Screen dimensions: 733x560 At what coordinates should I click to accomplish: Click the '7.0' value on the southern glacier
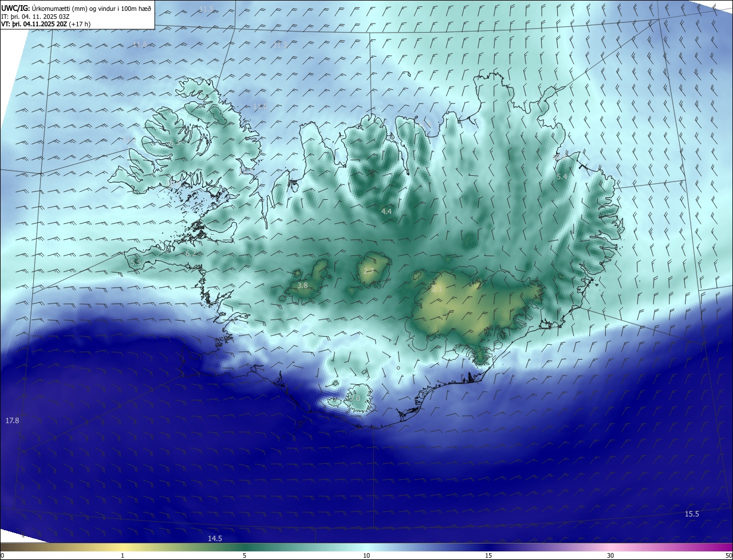click(x=355, y=398)
